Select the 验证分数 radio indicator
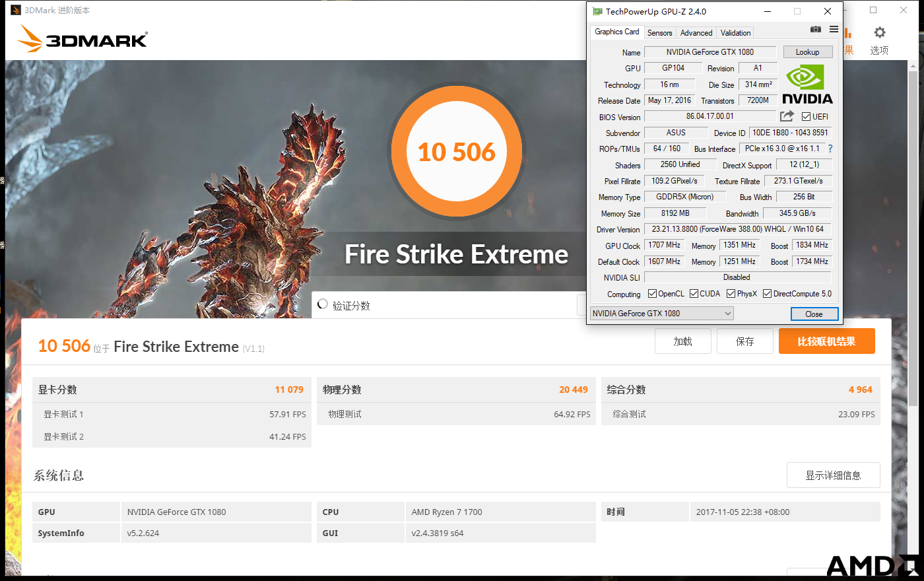924x581 pixels. [x=323, y=304]
